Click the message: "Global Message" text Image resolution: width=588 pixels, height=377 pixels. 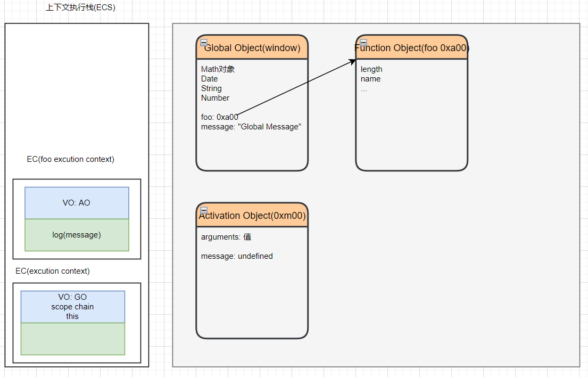coord(251,127)
